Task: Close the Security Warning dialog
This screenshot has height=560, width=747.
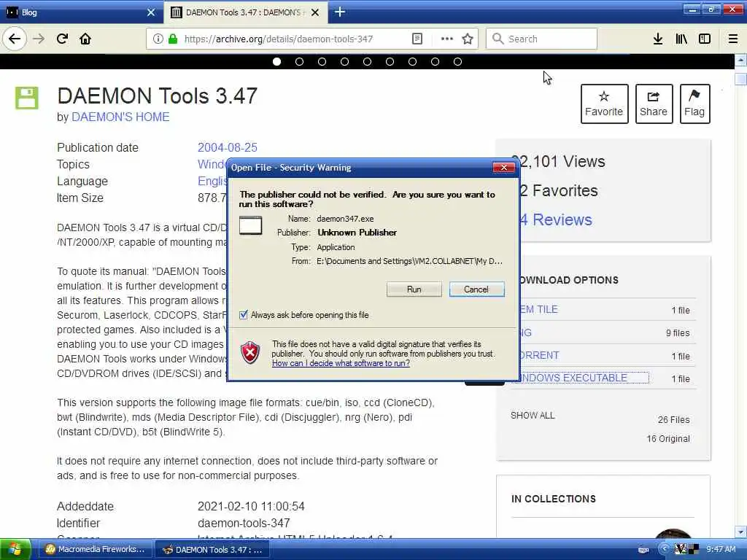Action: (x=503, y=168)
